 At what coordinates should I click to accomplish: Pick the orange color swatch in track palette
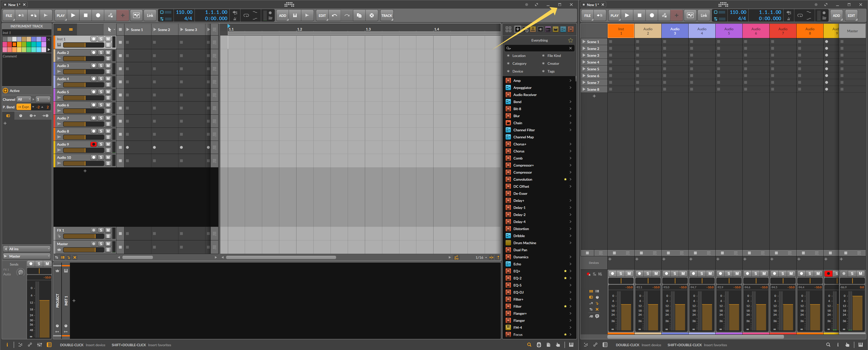(x=14, y=44)
